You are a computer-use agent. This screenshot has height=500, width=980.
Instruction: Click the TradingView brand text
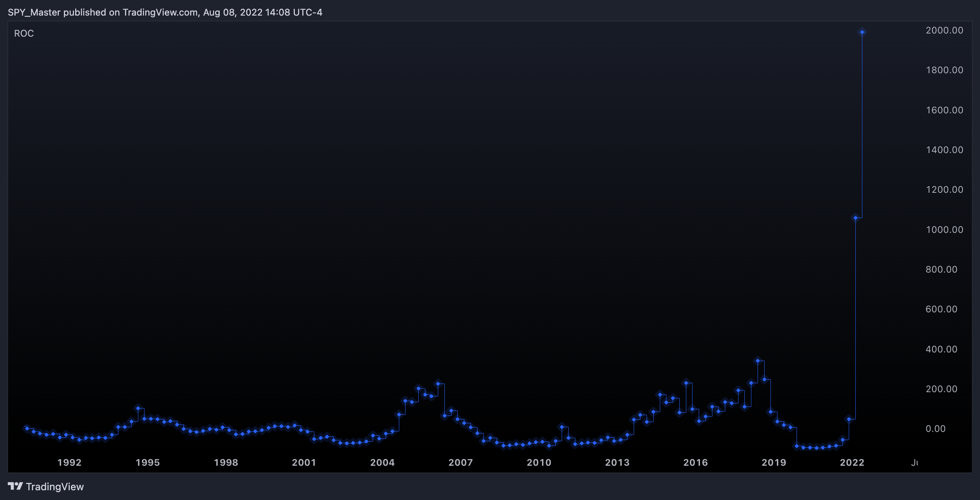tap(55, 487)
